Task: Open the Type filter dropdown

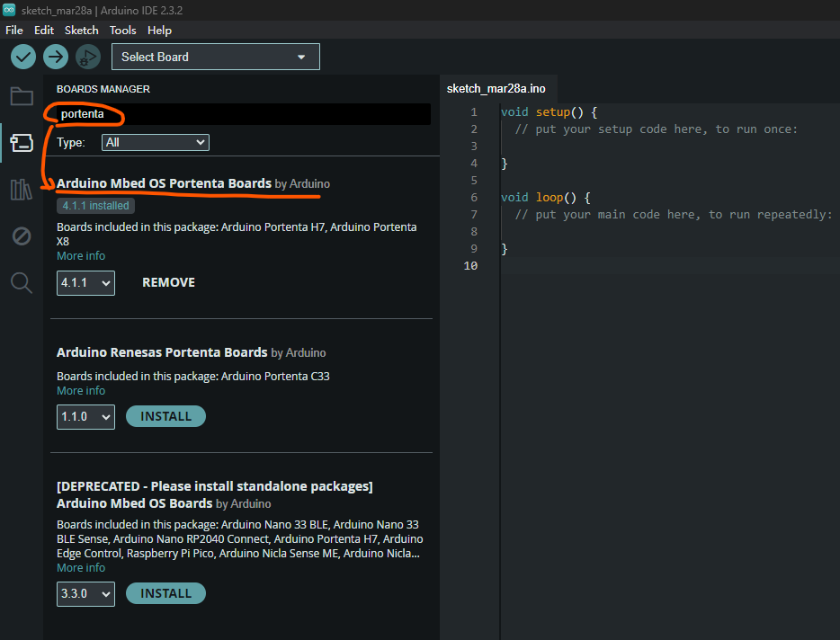Action: click(x=155, y=142)
